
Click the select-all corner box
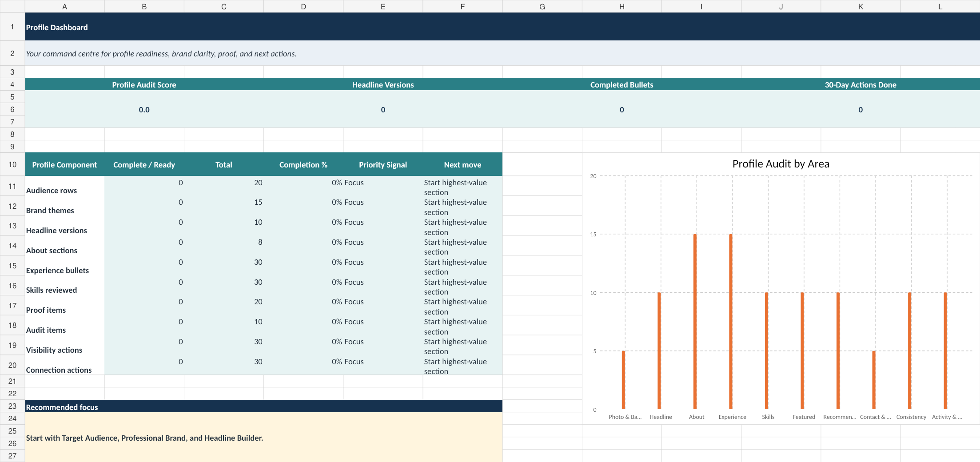pos(12,6)
